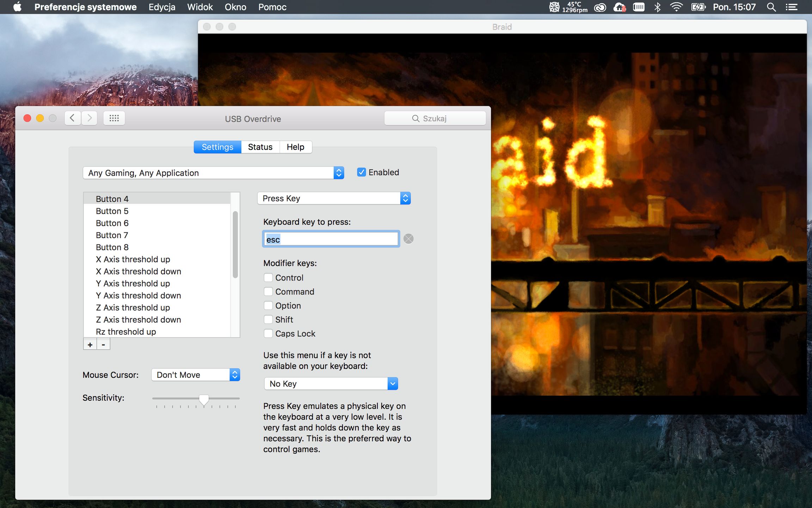The image size is (812, 508).
Task: Switch to the Status tab
Action: [260, 147]
